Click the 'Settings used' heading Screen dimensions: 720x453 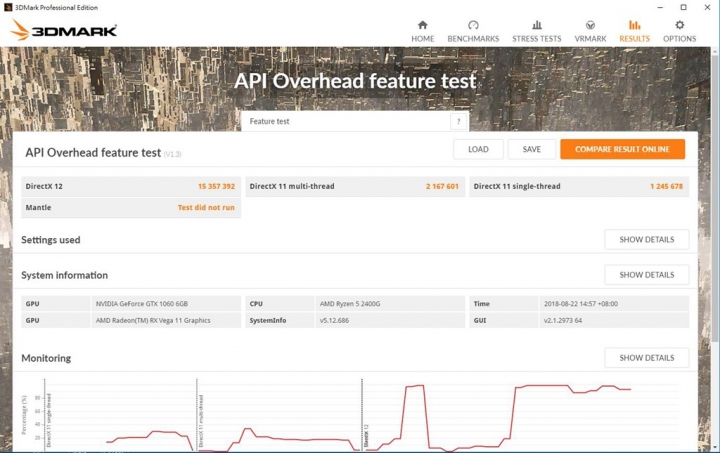click(51, 240)
